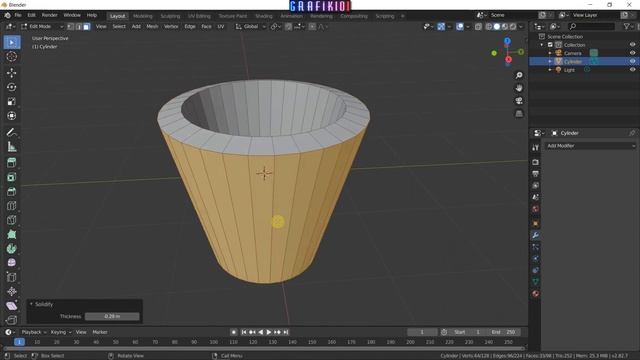Select the Spin tool
The width and height of the screenshot is (640, 360).
(12, 249)
